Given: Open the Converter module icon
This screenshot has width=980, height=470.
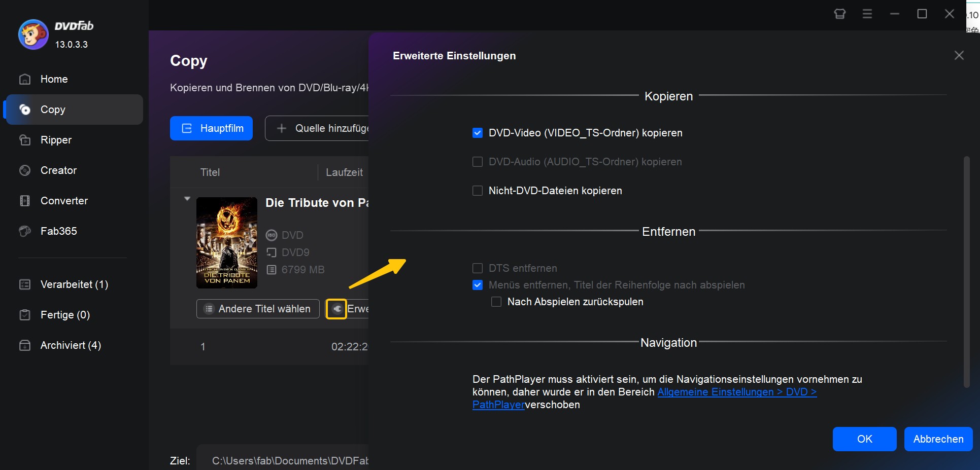Looking at the screenshot, I should (25, 201).
